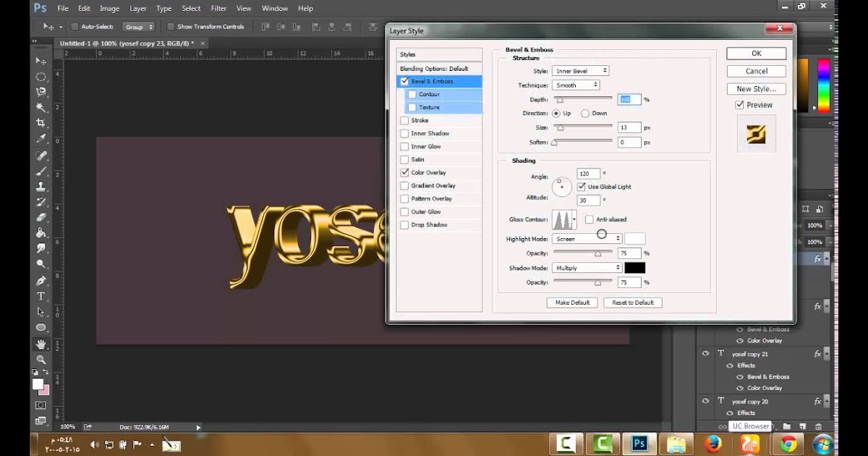Open the black Shadow color swatch
Viewport: 868px width, 456px height.
634,268
